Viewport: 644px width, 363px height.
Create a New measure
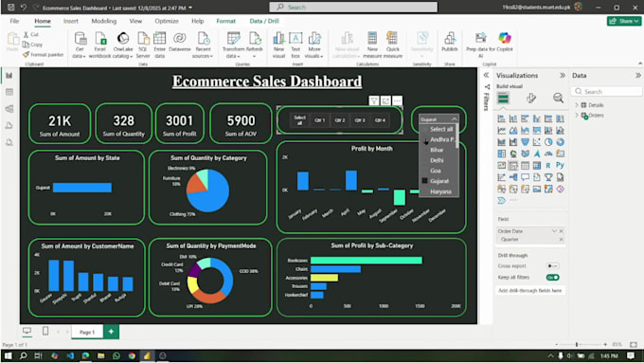(x=372, y=45)
